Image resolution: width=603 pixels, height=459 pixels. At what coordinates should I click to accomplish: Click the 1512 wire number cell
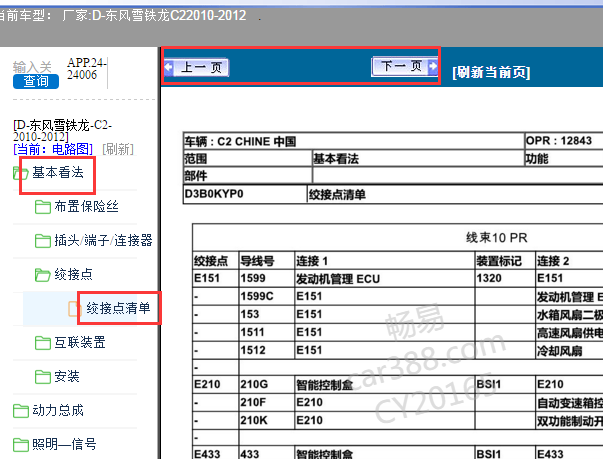(x=267, y=350)
